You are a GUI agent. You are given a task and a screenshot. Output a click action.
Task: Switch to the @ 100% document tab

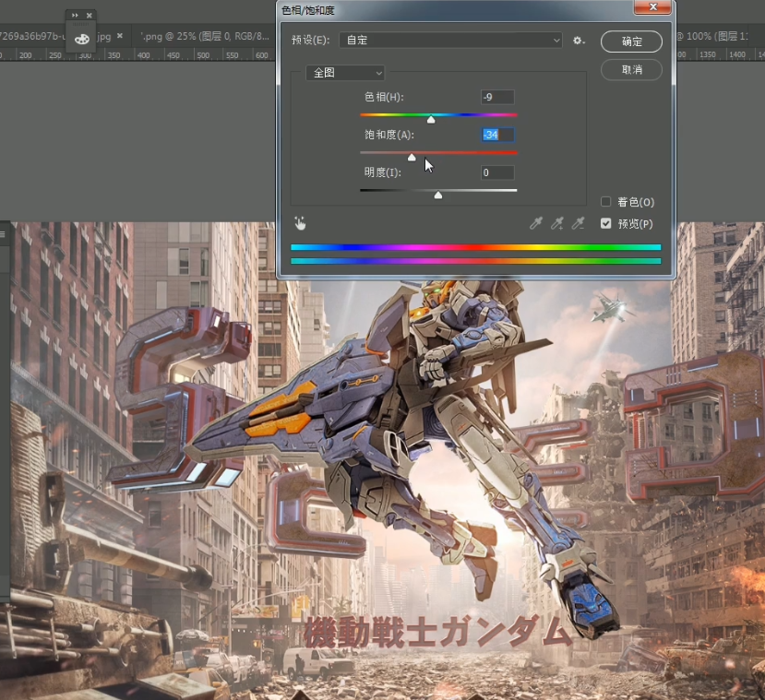pyautogui.click(x=711, y=36)
